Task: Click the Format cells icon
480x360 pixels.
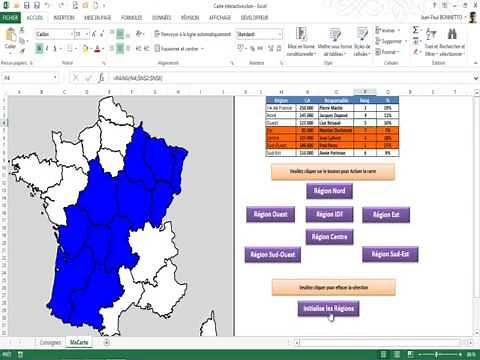Action: pyautogui.click(x=387, y=52)
